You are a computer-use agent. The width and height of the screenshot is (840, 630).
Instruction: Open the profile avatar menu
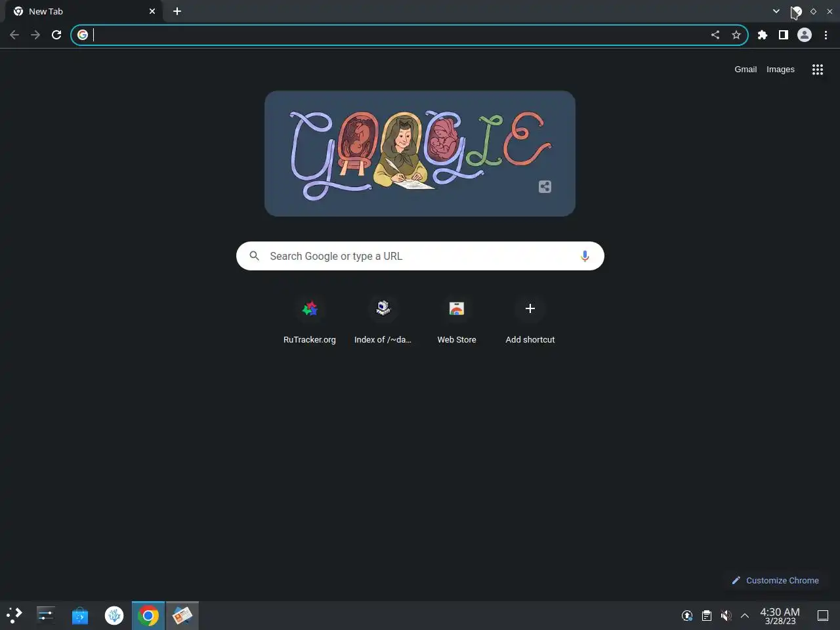point(805,35)
